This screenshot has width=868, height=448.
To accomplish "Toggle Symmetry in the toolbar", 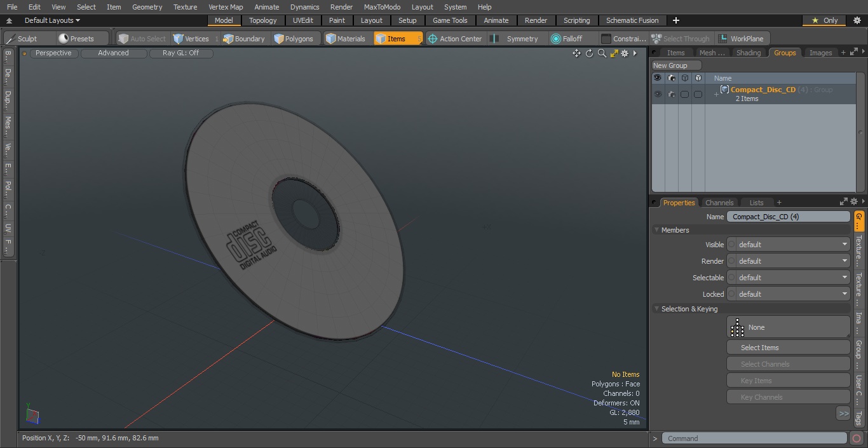I will tap(515, 39).
